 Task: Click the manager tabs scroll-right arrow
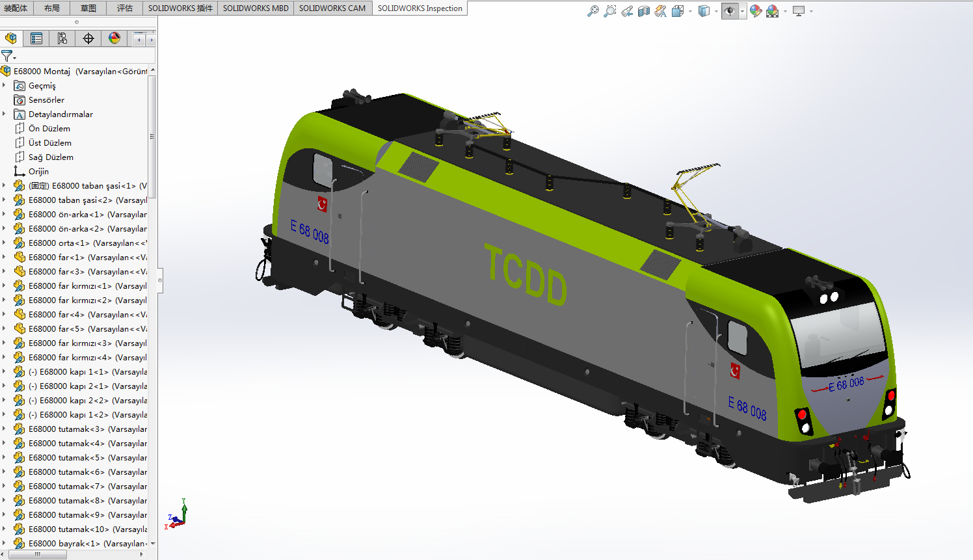(152, 40)
